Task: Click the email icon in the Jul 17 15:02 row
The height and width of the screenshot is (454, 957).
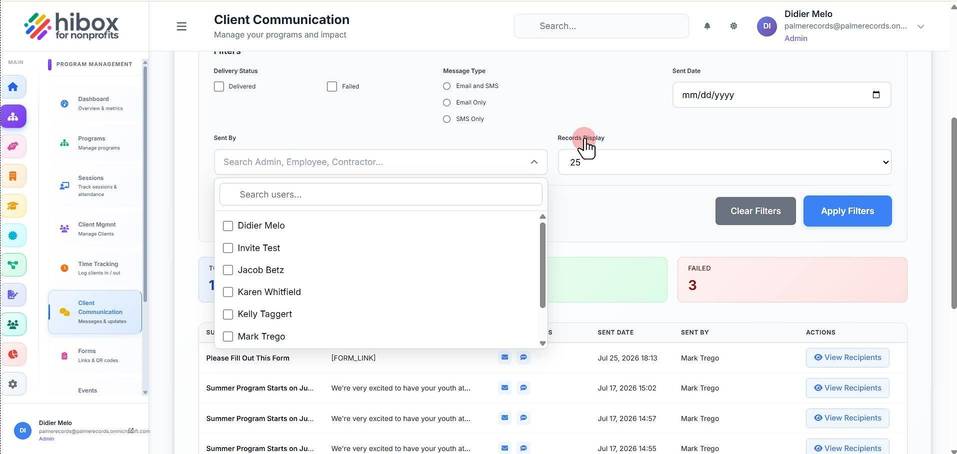Action: (505, 387)
